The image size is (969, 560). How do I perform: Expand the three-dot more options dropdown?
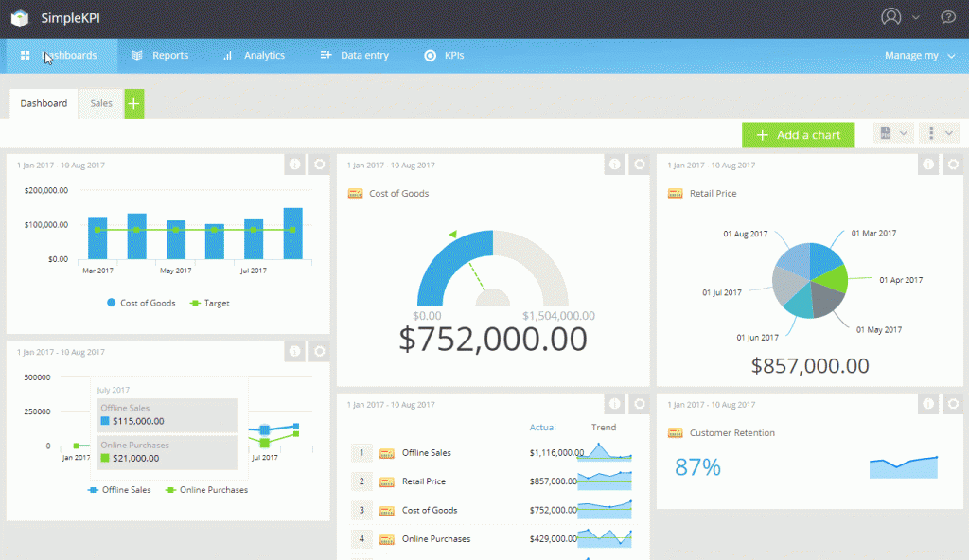940,134
